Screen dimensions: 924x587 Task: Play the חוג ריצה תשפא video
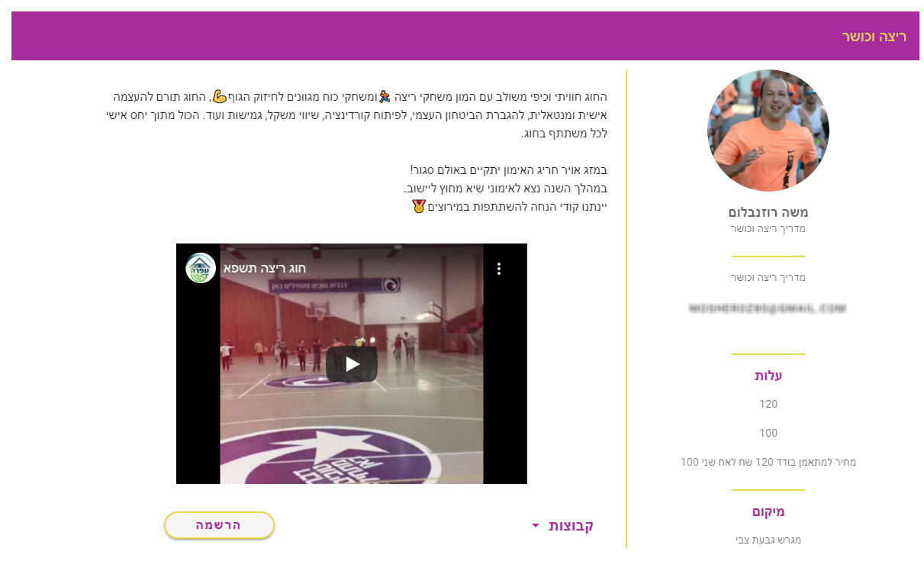click(351, 364)
